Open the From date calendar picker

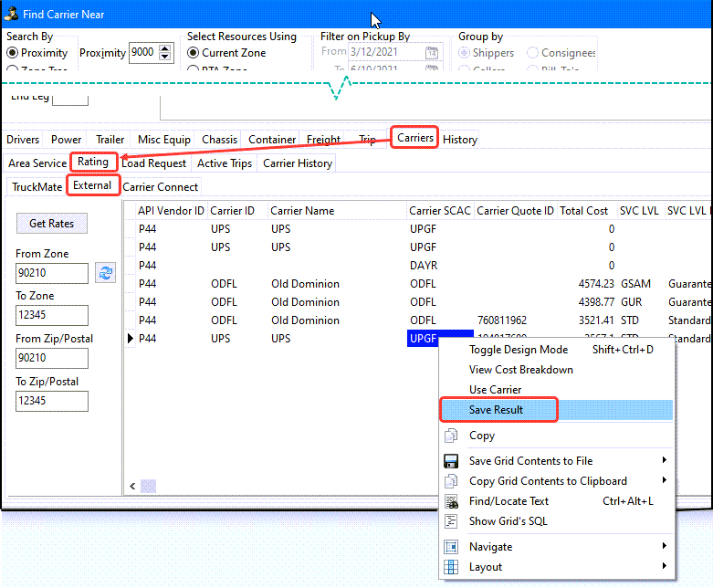(x=432, y=52)
